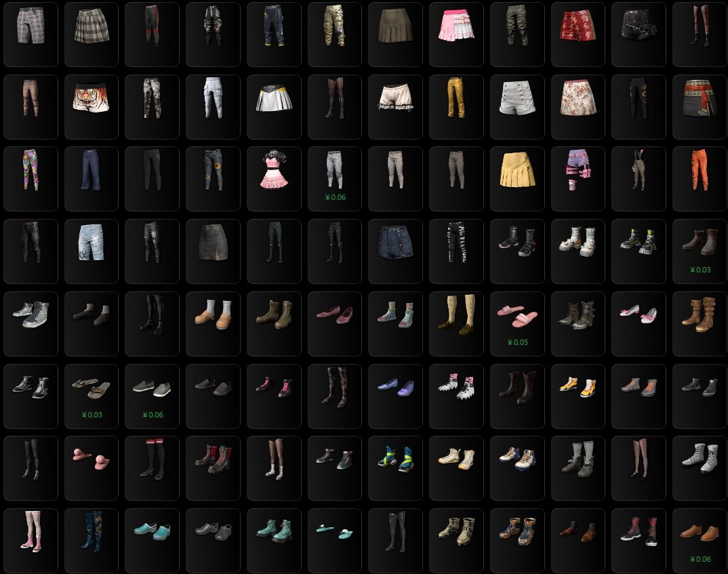This screenshot has height=574, width=728.
Task: Select the black shorts with chain belt
Action: [639, 26]
